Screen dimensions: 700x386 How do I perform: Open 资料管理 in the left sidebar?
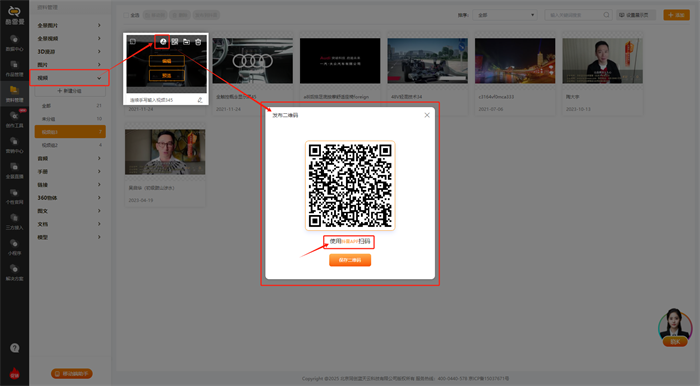pos(14,94)
